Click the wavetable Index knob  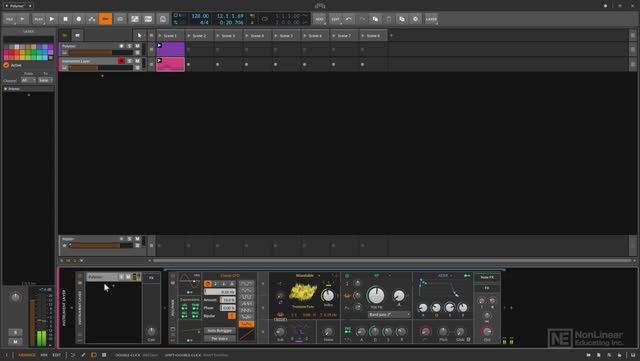[328, 296]
